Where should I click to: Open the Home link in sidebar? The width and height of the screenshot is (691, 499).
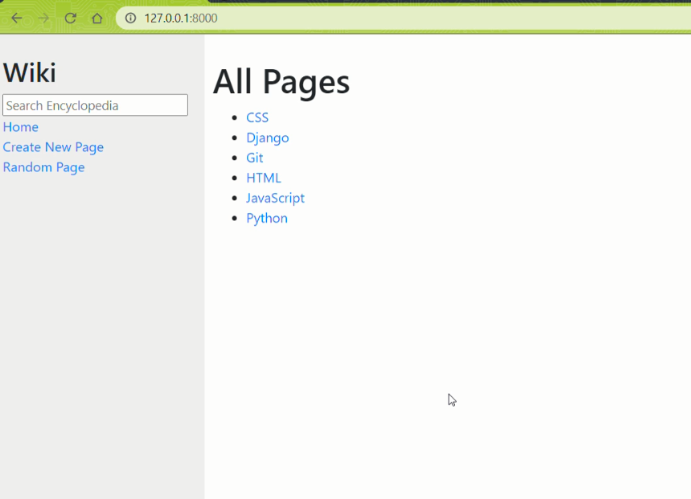pyautogui.click(x=21, y=127)
